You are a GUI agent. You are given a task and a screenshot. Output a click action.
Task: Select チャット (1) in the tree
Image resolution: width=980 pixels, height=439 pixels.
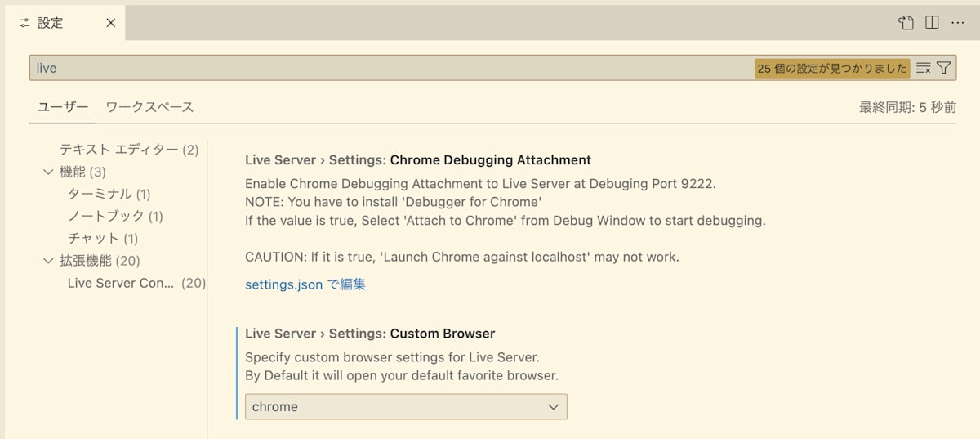tap(103, 239)
